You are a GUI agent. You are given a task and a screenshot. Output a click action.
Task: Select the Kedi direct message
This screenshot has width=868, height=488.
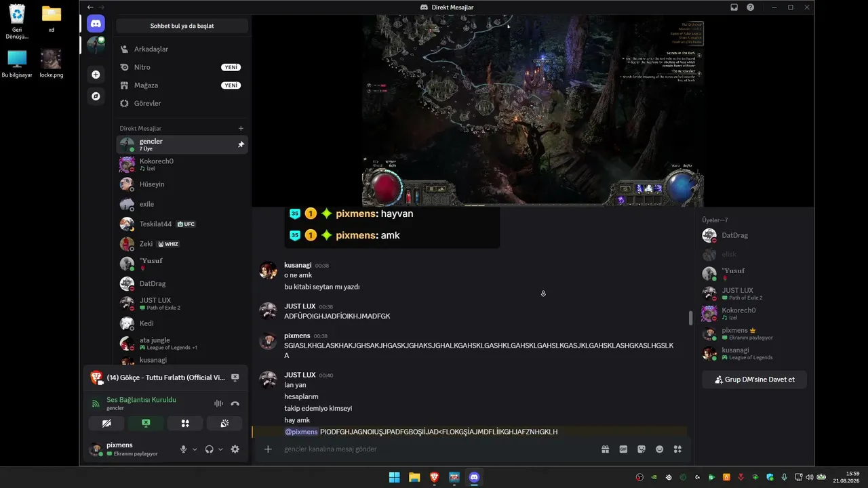(182, 323)
